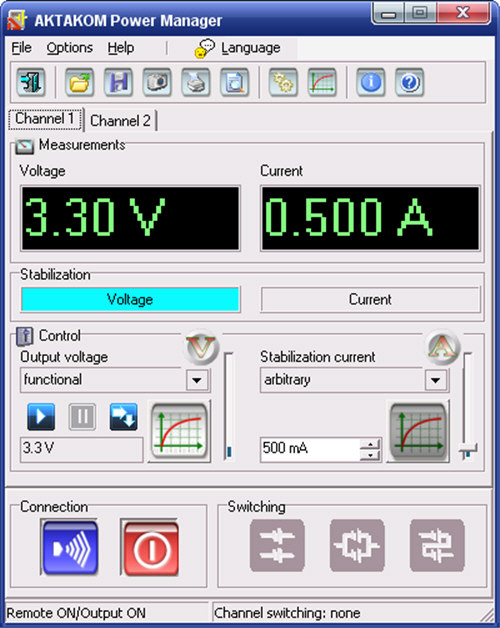The width and height of the screenshot is (500, 628).
Task: Expand the Stabilization current mode dropdown
Action: [435, 380]
